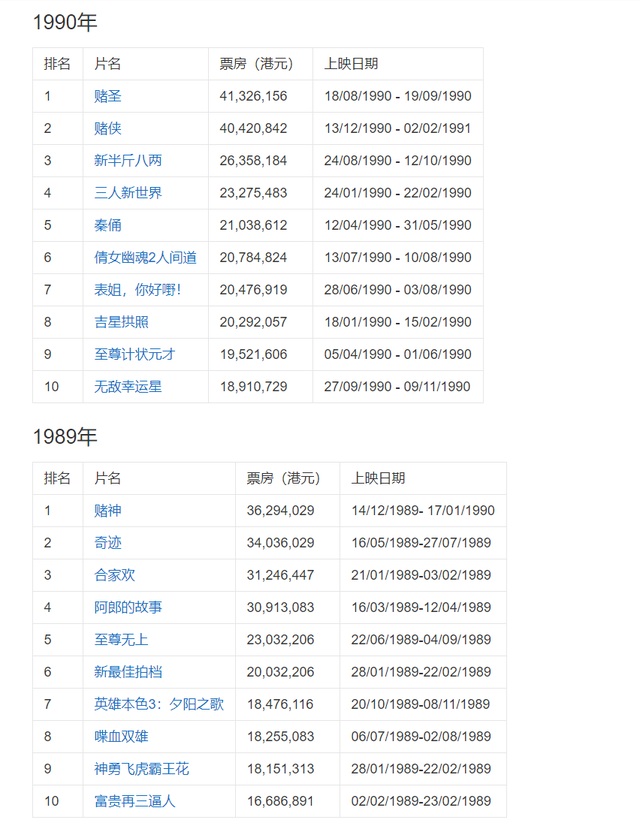Select date range 24/01/1990 - 22/02/1990
640x832 pixels.
398,193
